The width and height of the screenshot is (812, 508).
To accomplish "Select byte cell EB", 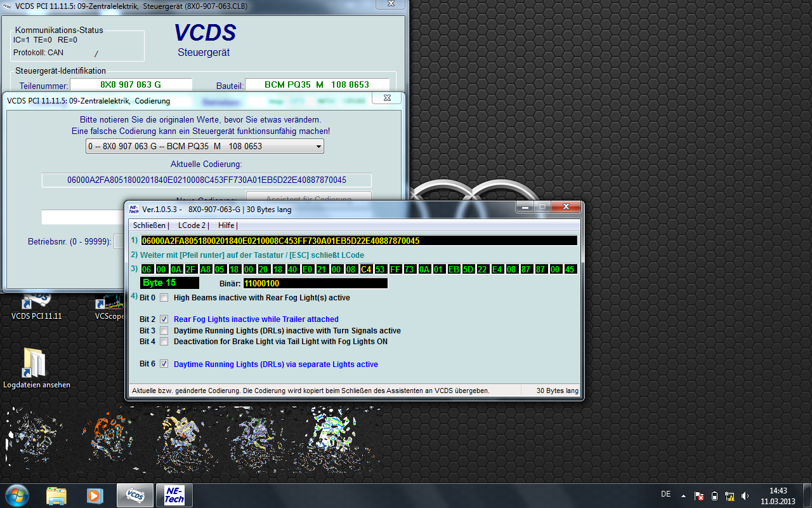I will pyautogui.click(x=454, y=269).
